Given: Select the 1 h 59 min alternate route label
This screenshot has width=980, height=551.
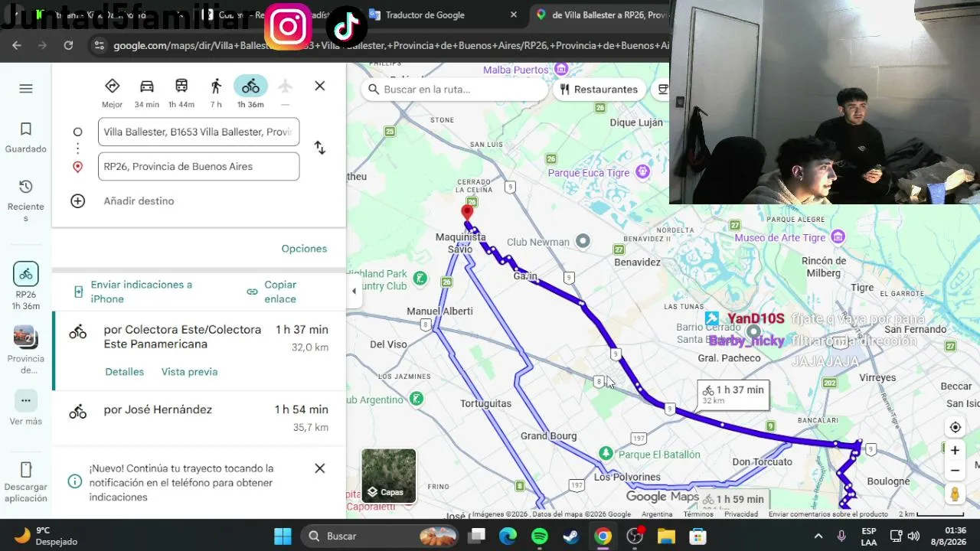Looking at the screenshot, I should click(x=733, y=499).
